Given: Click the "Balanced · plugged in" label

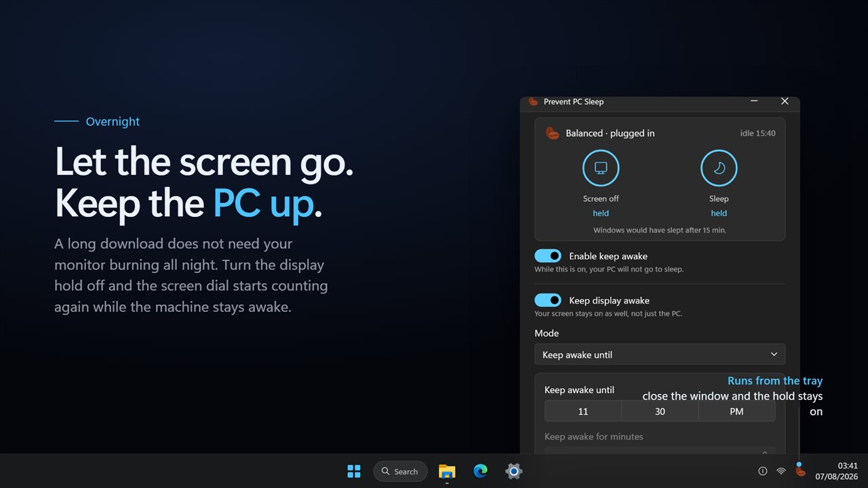Looking at the screenshot, I should (x=610, y=133).
